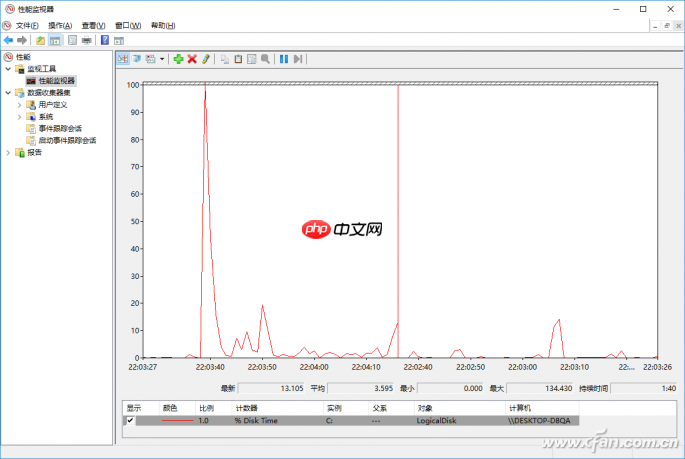The height and width of the screenshot is (459, 685).
Task: Select 数据收集器集 in the tree
Action: (48, 93)
